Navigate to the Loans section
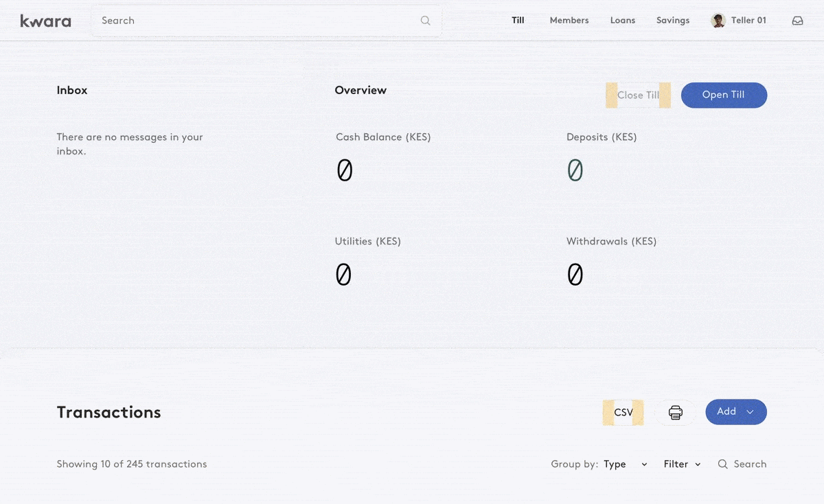The width and height of the screenshot is (824, 504). pos(623,21)
